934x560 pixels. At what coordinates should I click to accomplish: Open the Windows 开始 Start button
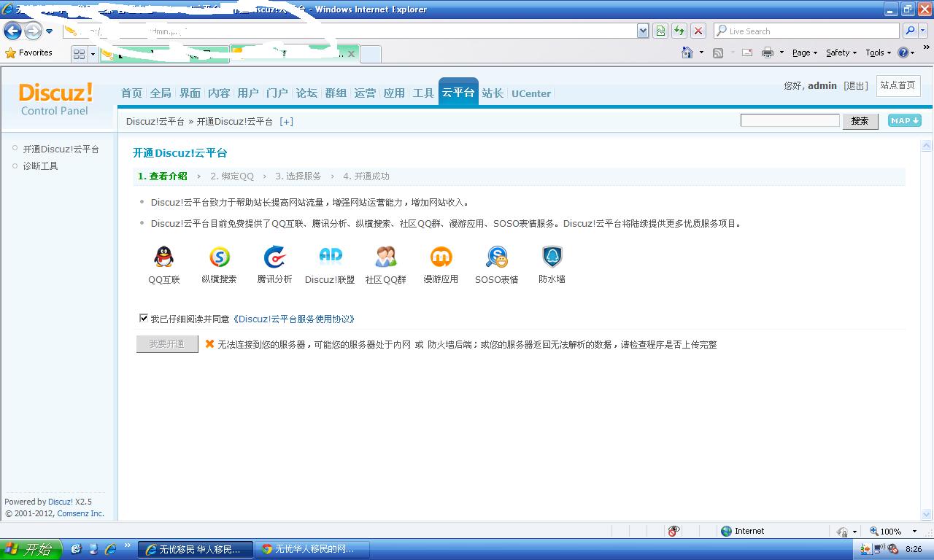29,549
